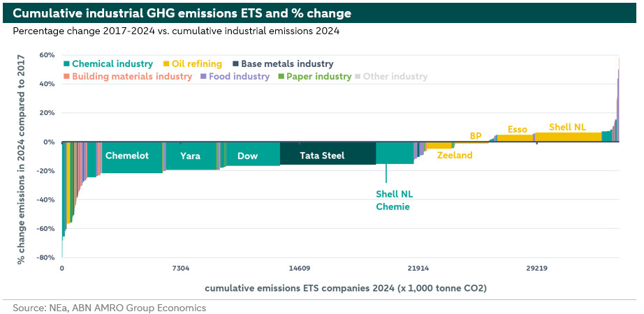Select the Food industry legend label
This screenshot has height=314, width=644.
click(x=239, y=76)
